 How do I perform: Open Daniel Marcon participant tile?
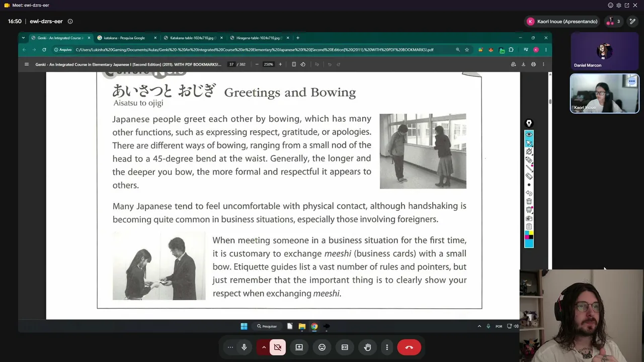(x=604, y=51)
